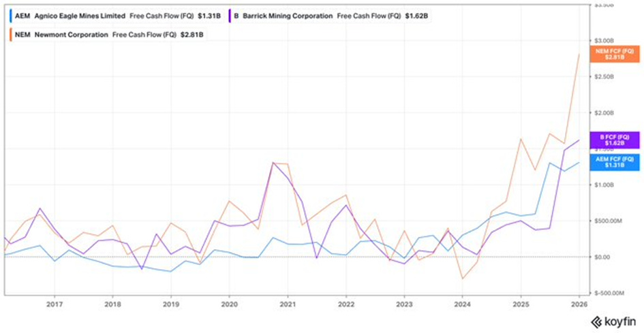
Task: Click the 2018 x-axis year label
Action: [x=112, y=305]
